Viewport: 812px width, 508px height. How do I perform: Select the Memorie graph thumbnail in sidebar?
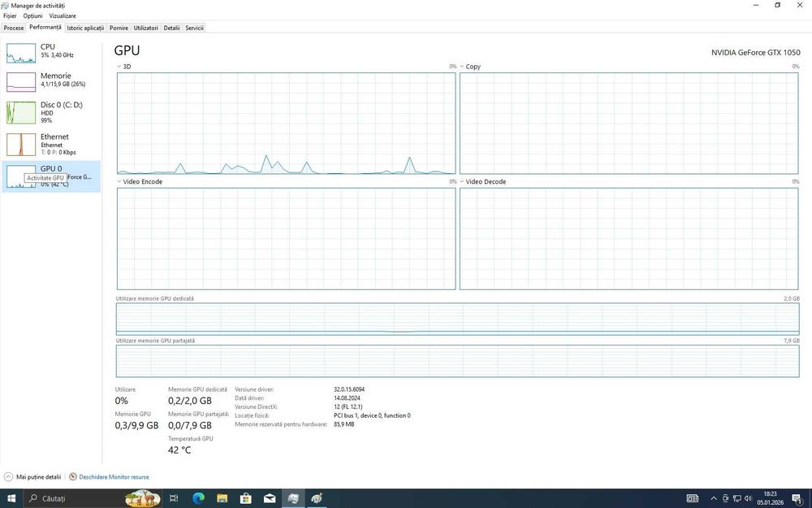[x=21, y=82]
